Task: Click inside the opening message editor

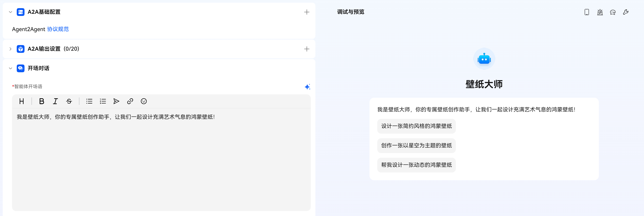Action: [161, 159]
